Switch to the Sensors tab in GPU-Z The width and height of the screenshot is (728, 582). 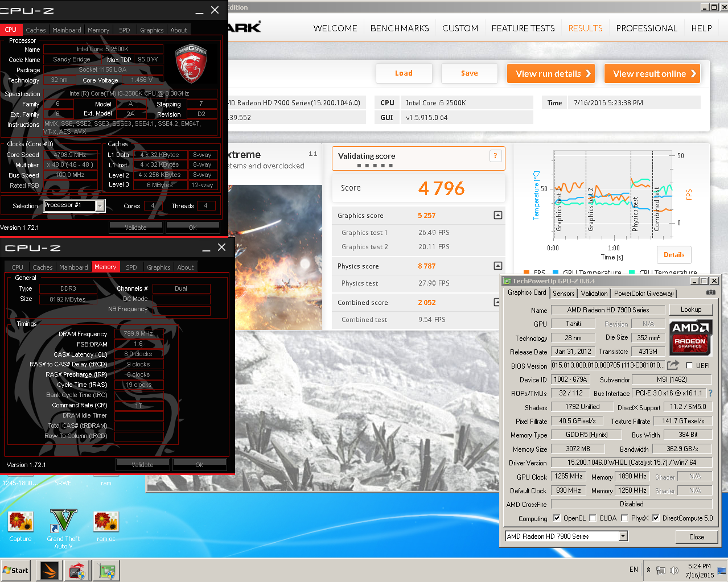tap(564, 294)
